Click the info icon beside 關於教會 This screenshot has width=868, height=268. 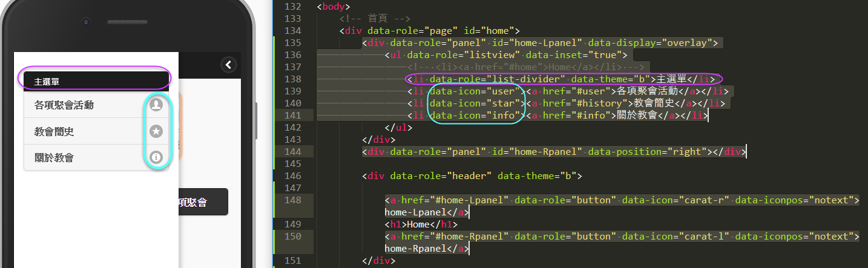click(156, 158)
